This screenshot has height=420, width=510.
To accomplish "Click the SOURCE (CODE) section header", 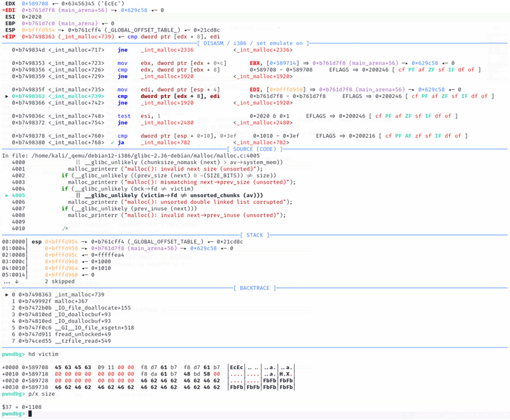I will click(254, 149).
